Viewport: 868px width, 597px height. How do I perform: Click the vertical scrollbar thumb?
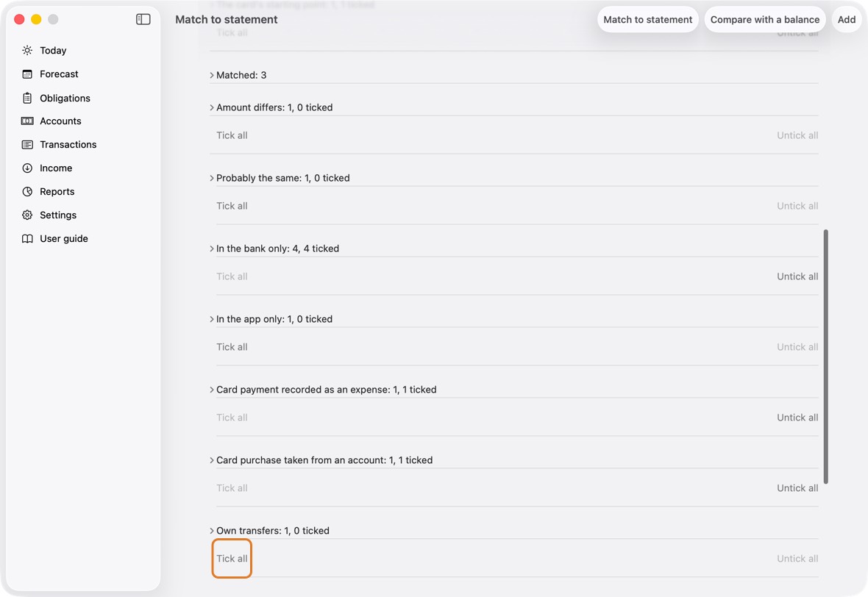[x=825, y=357]
